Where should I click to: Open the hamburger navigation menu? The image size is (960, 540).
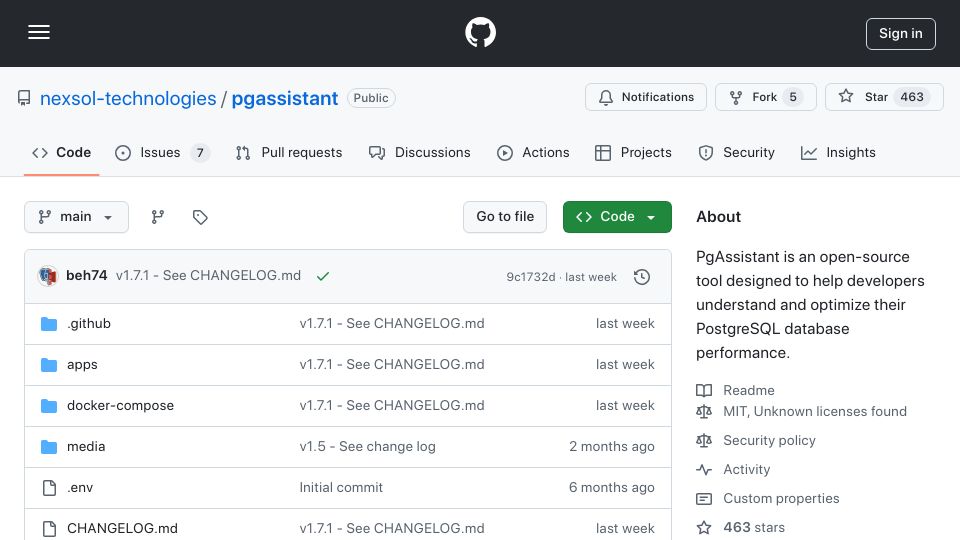tap(39, 32)
